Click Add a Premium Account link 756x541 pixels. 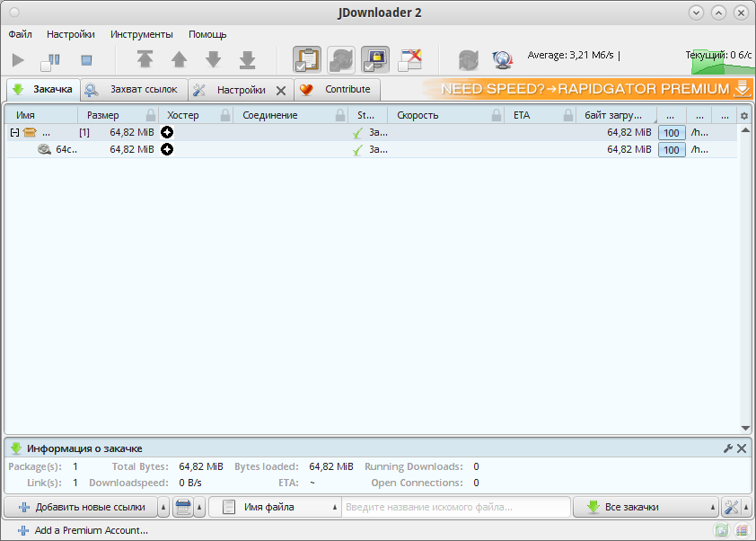point(83,530)
